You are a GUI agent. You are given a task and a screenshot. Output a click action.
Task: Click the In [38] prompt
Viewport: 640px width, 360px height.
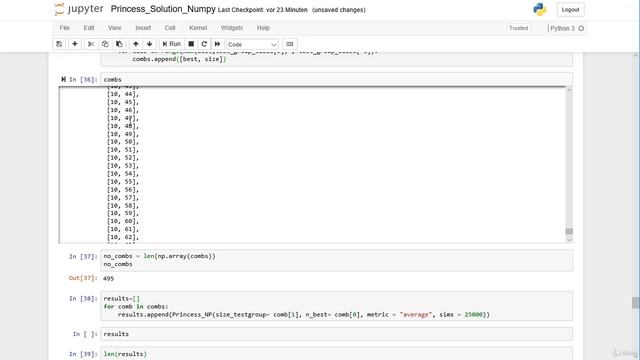(83, 298)
